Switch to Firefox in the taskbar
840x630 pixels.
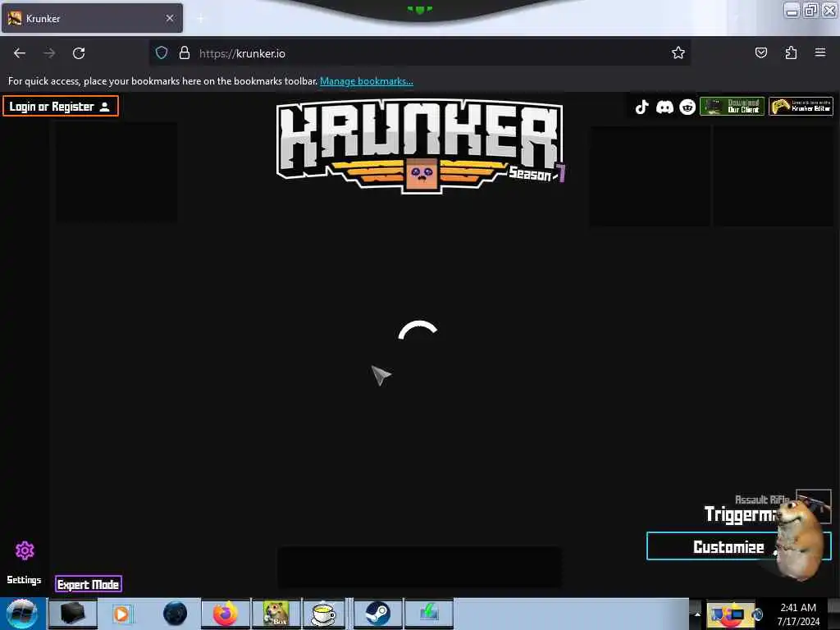pyautogui.click(x=226, y=614)
